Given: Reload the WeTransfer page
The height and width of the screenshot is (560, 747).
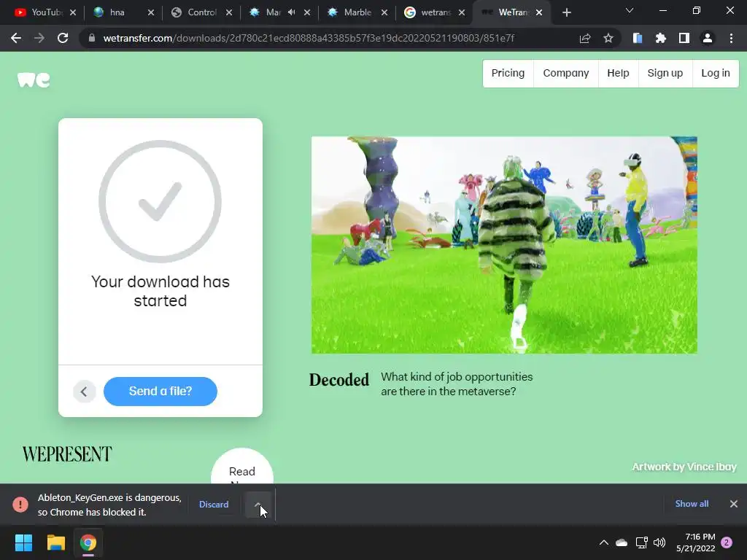Looking at the screenshot, I should [63, 38].
